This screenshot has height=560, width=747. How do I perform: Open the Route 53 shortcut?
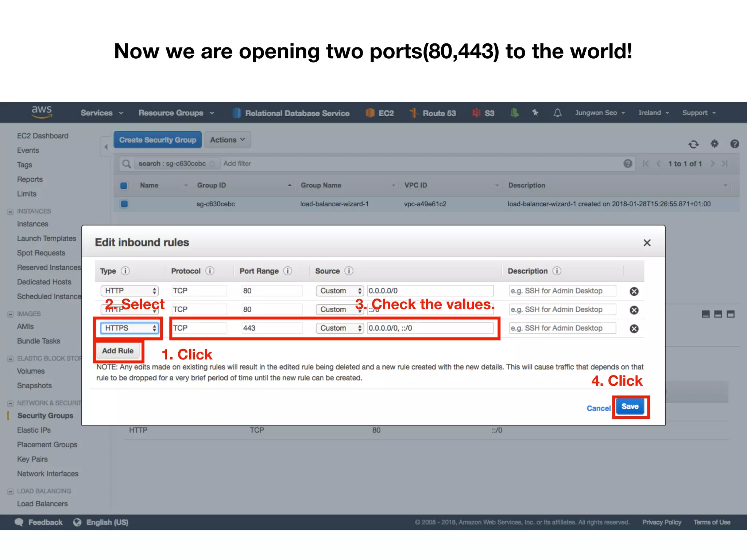[x=433, y=113]
